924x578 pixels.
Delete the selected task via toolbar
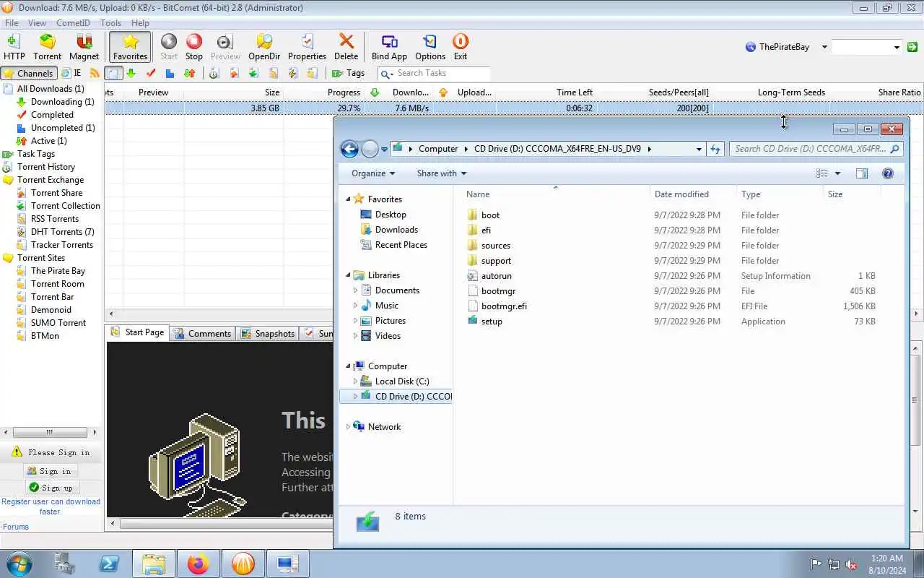click(x=346, y=47)
